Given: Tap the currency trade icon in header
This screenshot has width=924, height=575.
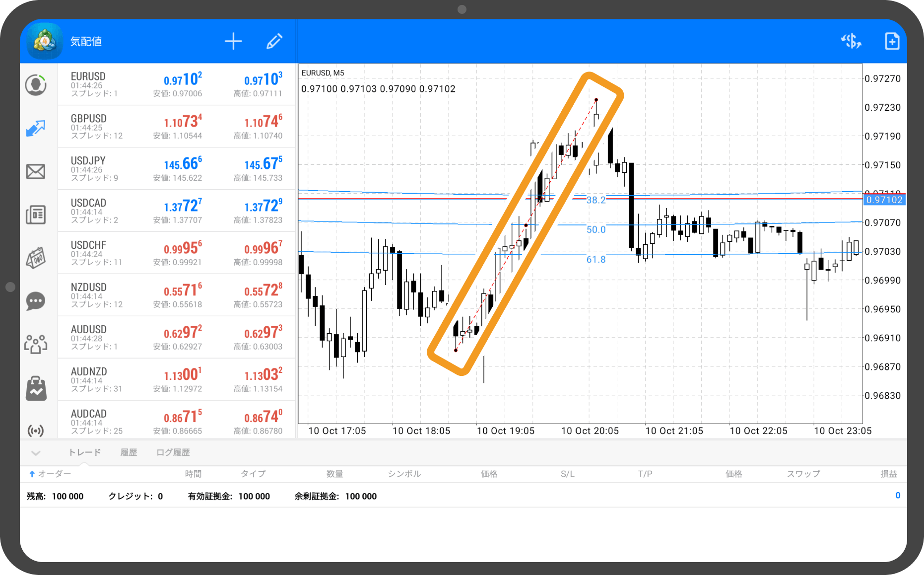Looking at the screenshot, I should tap(851, 42).
